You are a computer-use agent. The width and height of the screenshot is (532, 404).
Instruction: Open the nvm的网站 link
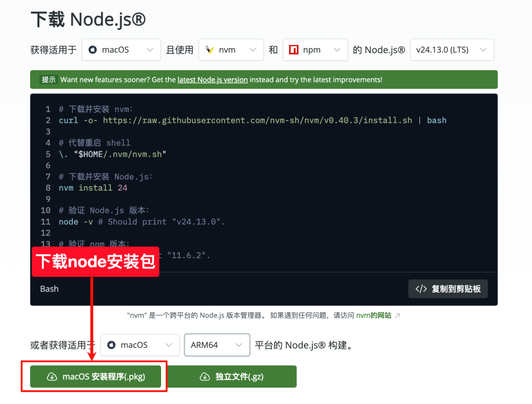click(373, 315)
